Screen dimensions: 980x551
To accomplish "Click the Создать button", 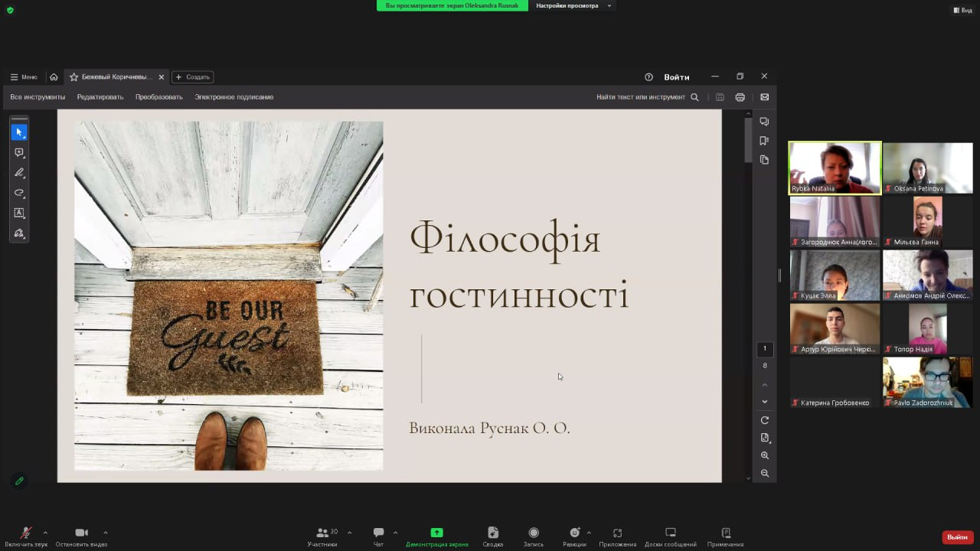I will (192, 77).
